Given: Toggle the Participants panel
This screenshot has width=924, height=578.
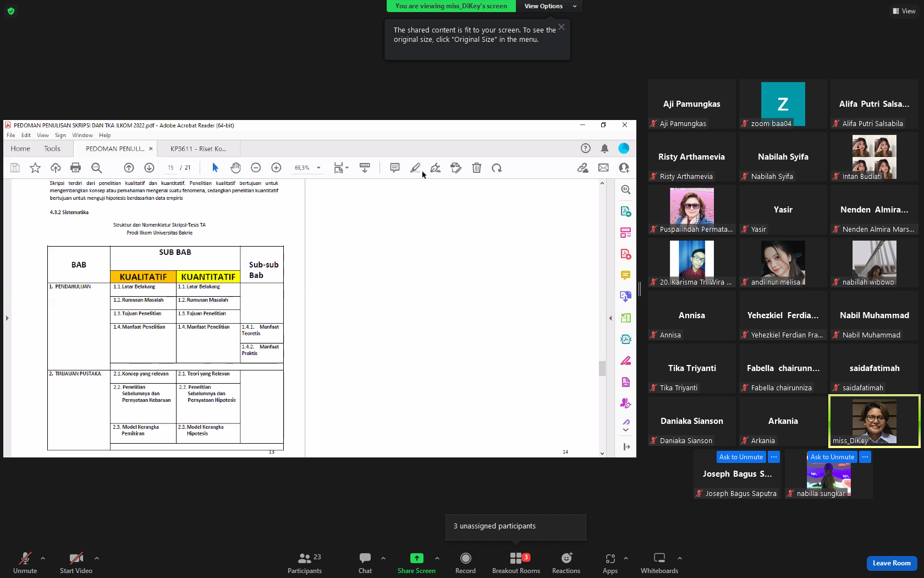Looking at the screenshot, I should tap(305, 563).
